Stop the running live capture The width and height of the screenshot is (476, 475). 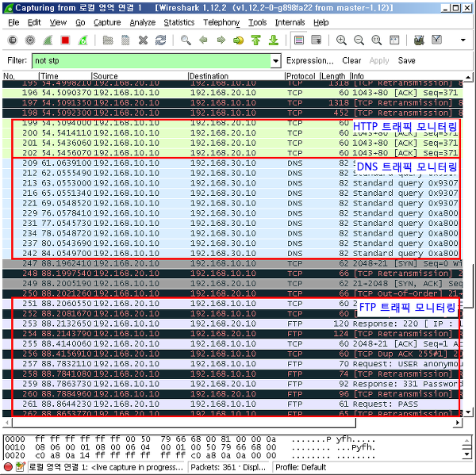coord(65,40)
